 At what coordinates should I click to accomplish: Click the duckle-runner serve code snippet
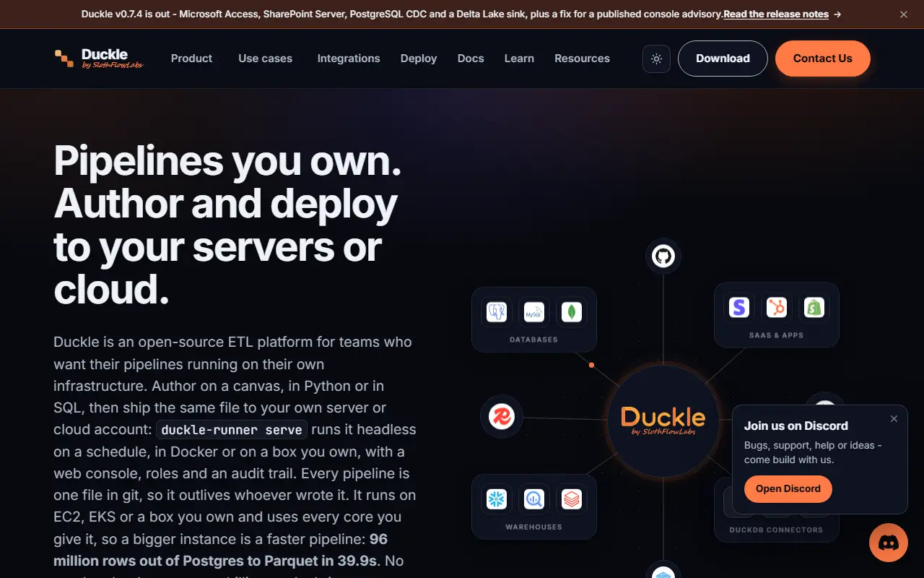pos(232,430)
